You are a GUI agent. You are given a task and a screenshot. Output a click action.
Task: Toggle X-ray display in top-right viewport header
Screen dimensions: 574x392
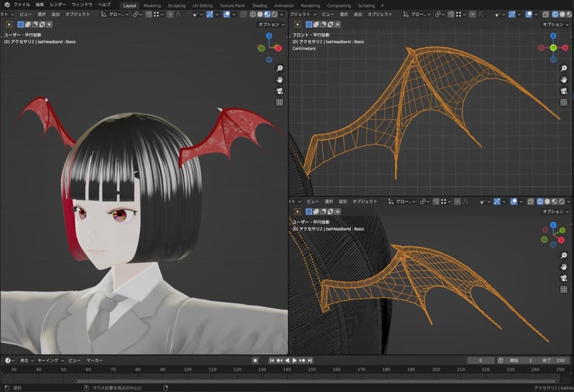(x=546, y=14)
